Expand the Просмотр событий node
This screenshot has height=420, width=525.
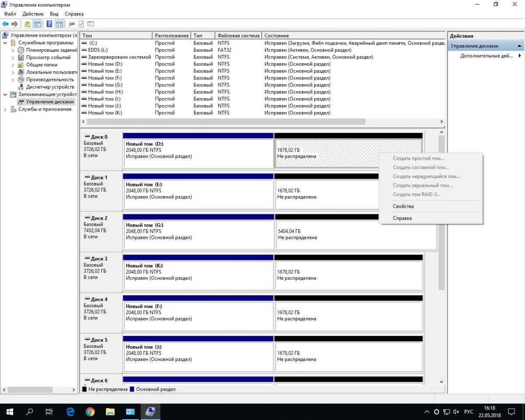tap(13, 57)
